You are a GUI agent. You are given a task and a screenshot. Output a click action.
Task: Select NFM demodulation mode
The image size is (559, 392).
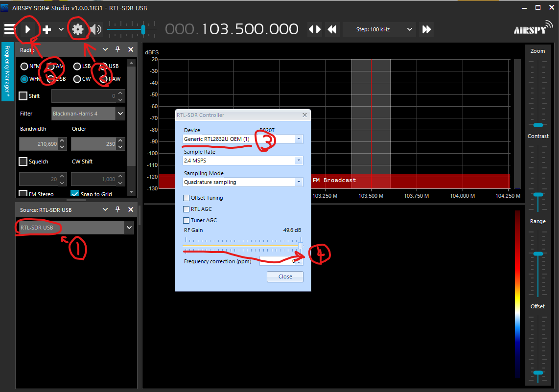point(24,66)
